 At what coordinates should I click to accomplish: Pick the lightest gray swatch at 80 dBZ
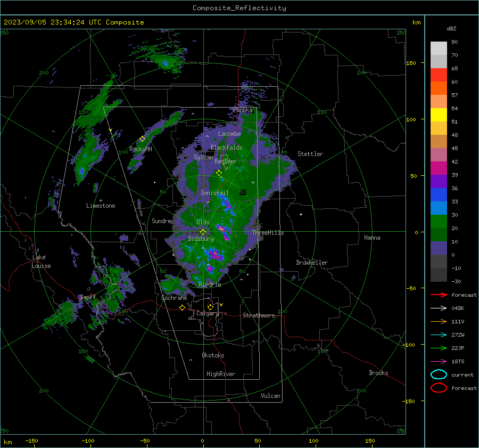tap(439, 48)
